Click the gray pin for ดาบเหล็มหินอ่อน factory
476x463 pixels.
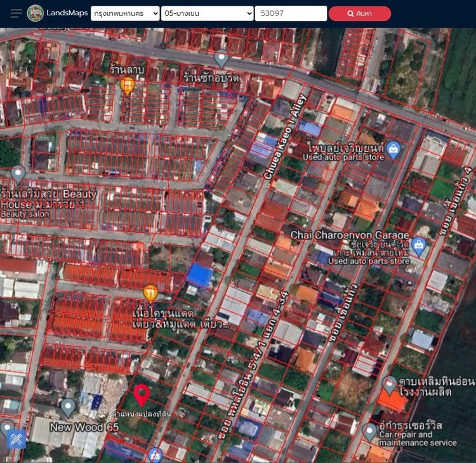(x=390, y=384)
